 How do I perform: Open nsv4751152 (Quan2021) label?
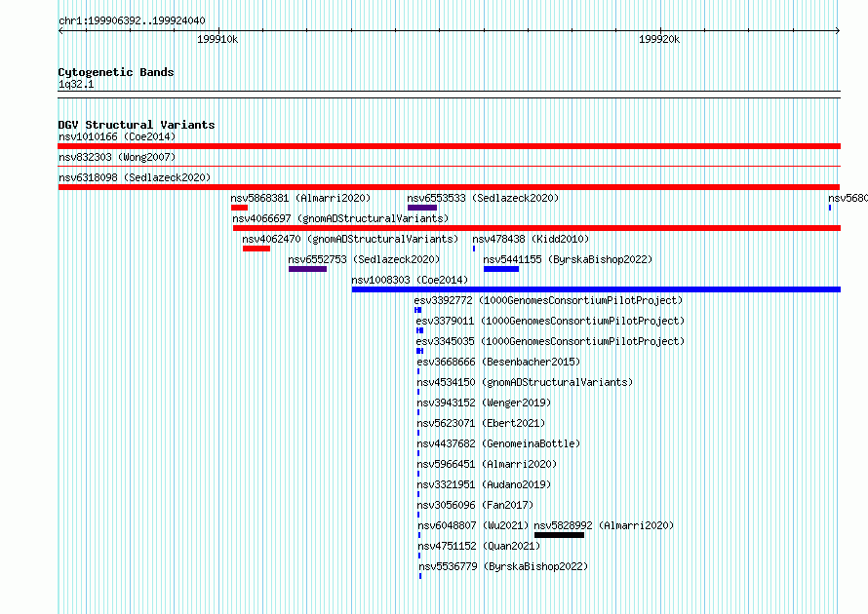pyautogui.click(x=479, y=546)
